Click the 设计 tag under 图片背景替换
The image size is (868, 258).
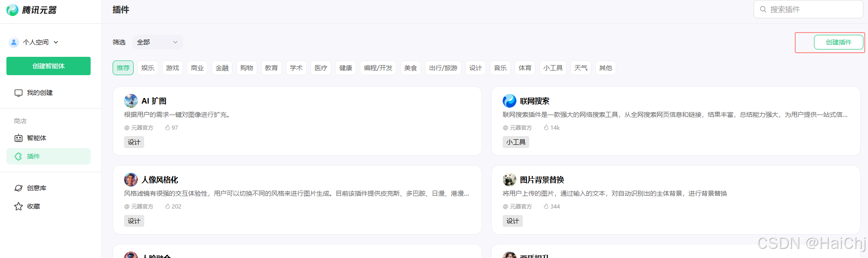click(513, 221)
